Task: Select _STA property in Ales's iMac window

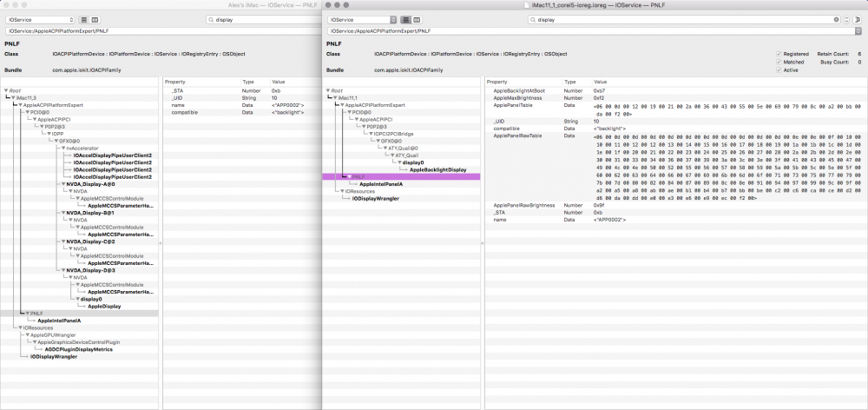Action: click(242, 90)
